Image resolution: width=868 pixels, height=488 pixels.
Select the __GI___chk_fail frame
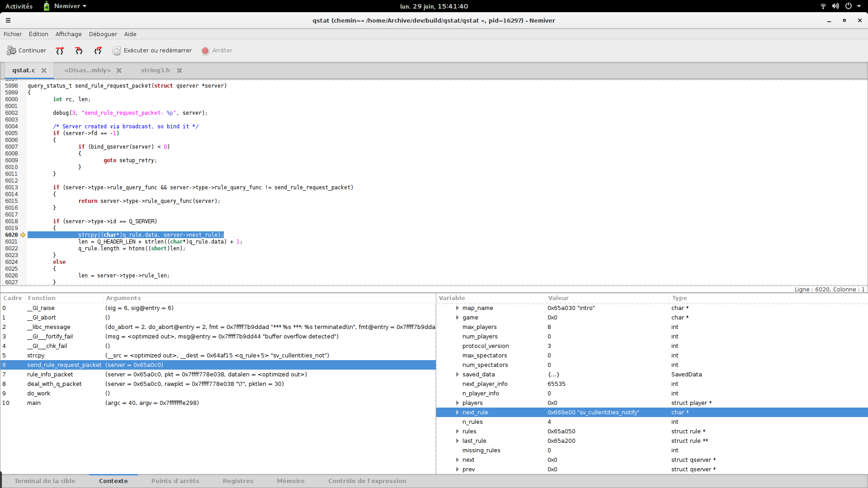pos(218,346)
